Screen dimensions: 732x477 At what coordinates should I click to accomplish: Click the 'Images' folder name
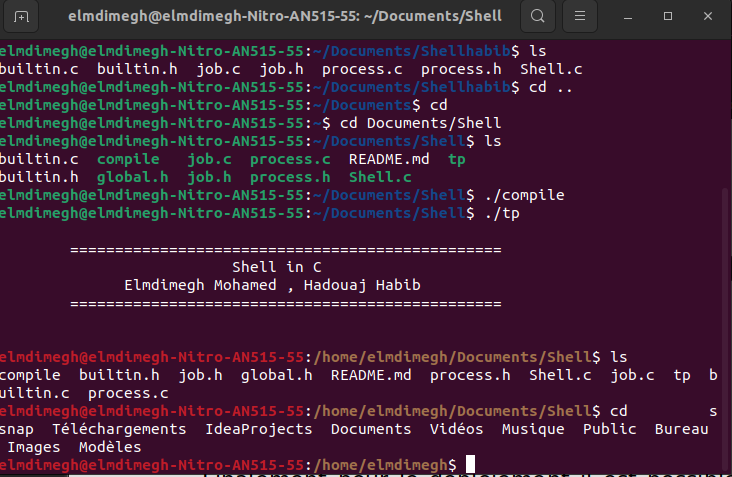tap(34, 447)
